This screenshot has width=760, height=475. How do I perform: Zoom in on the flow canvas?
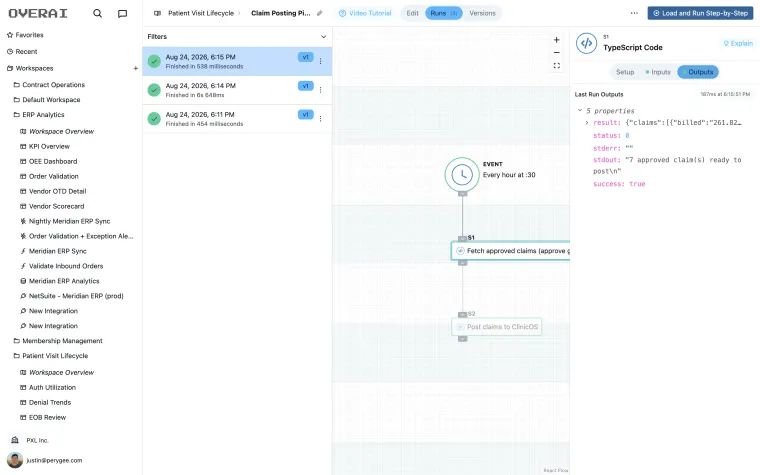click(x=556, y=40)
